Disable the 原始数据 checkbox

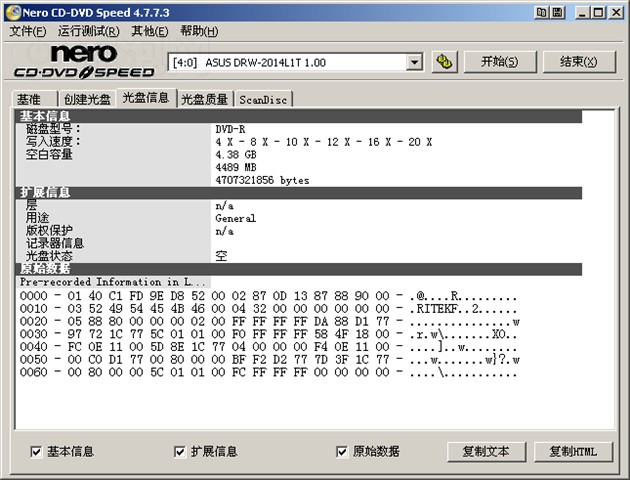point(342,452)
